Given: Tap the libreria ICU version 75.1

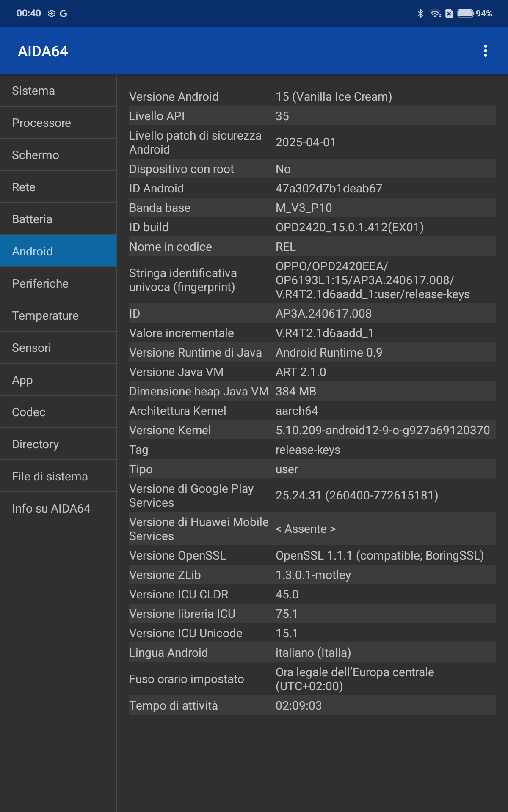Looking at the screenshot, I should [x=287, y=614].
